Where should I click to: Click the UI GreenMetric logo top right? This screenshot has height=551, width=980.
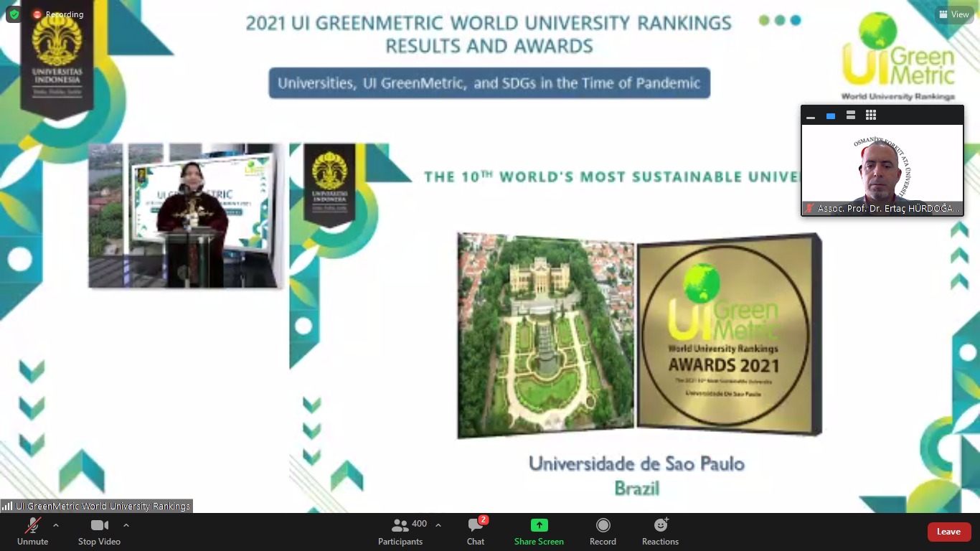[898, 56]
